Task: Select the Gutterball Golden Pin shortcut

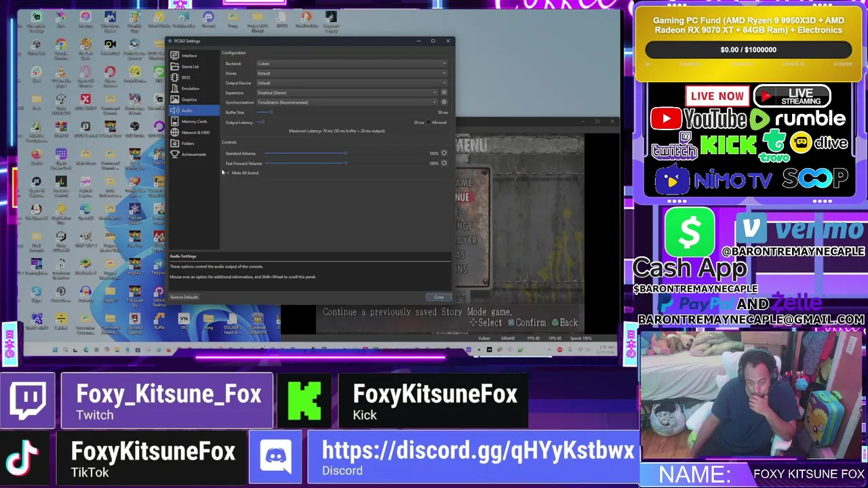Action: (x=258, y=323)
